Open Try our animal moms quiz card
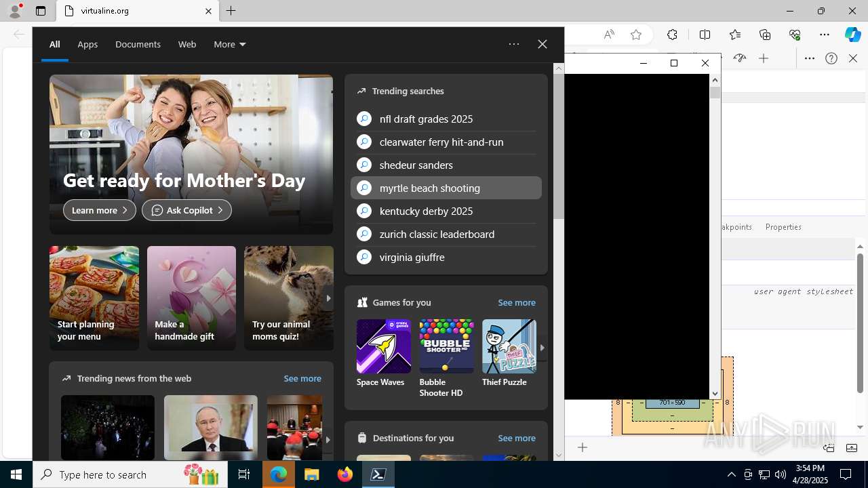 pos(289,298)
